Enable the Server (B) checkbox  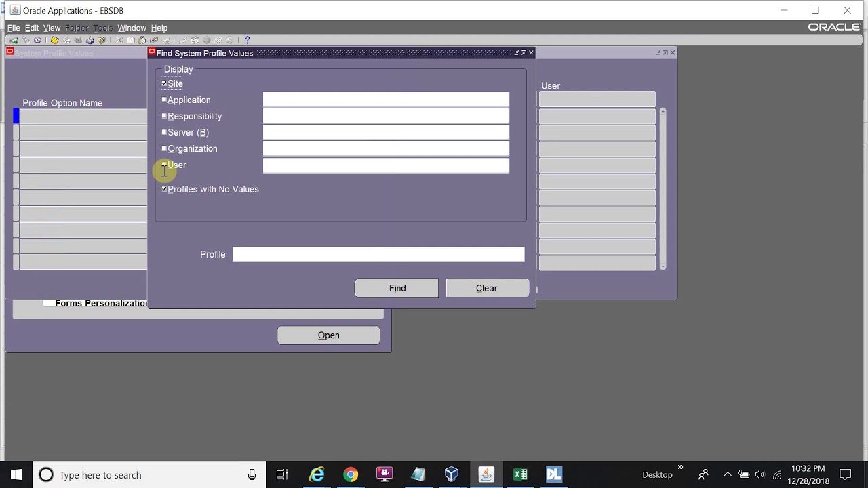coord(164,132)
